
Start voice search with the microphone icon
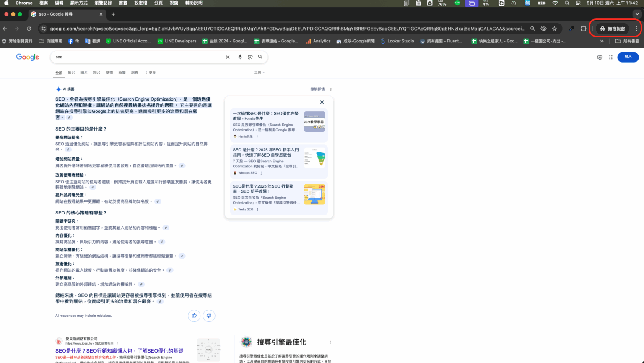[240, 57]
